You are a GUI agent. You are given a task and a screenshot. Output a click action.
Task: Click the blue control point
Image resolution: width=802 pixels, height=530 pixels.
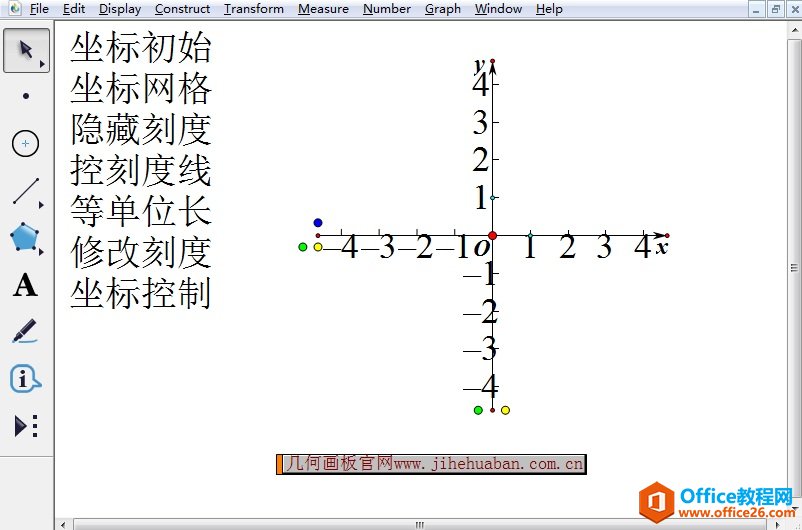[318, 223]
